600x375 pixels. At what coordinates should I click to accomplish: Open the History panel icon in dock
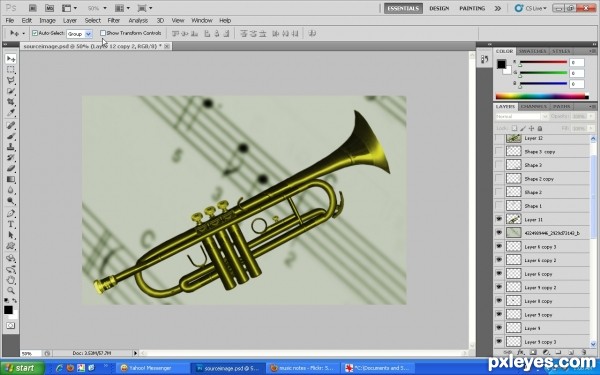click(x=484, y=59)
